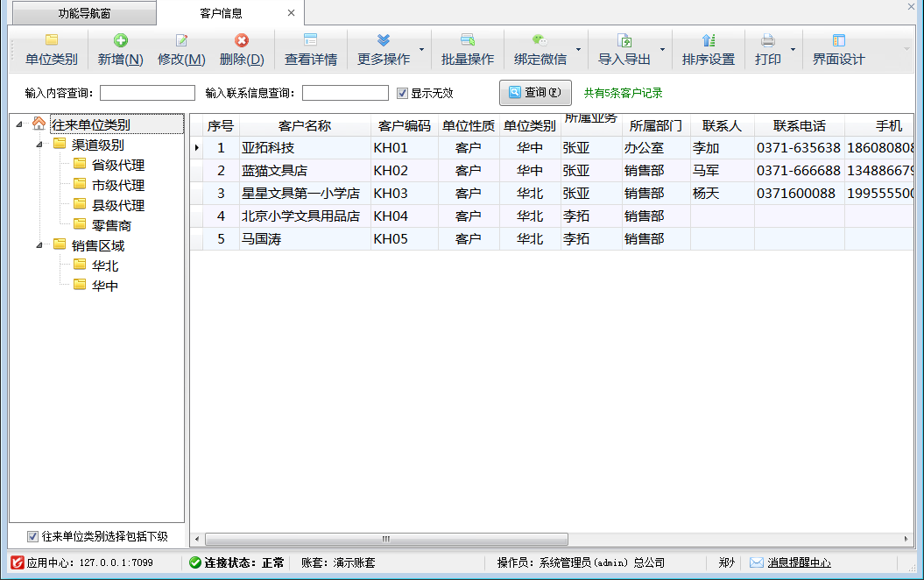The width and height of the screenshot is (924, 580).
Task: Select the 华北 category in the tree
Action: click(105, 265)
